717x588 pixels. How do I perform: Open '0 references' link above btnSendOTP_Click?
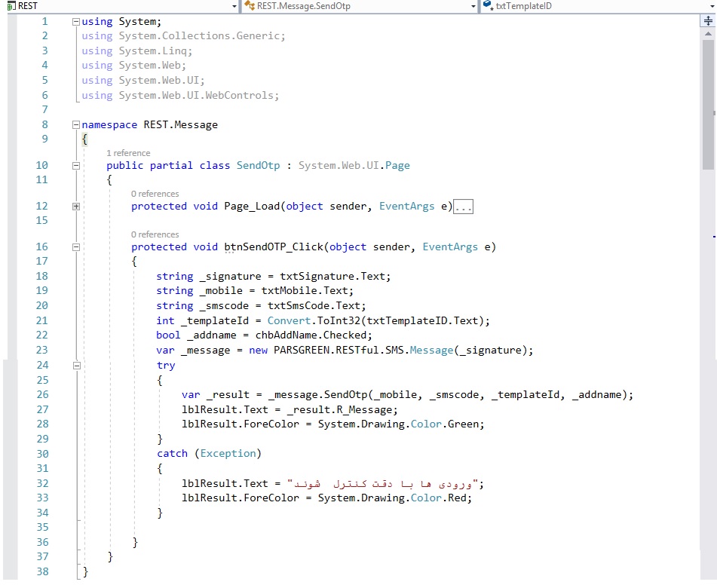pos(155,234)
